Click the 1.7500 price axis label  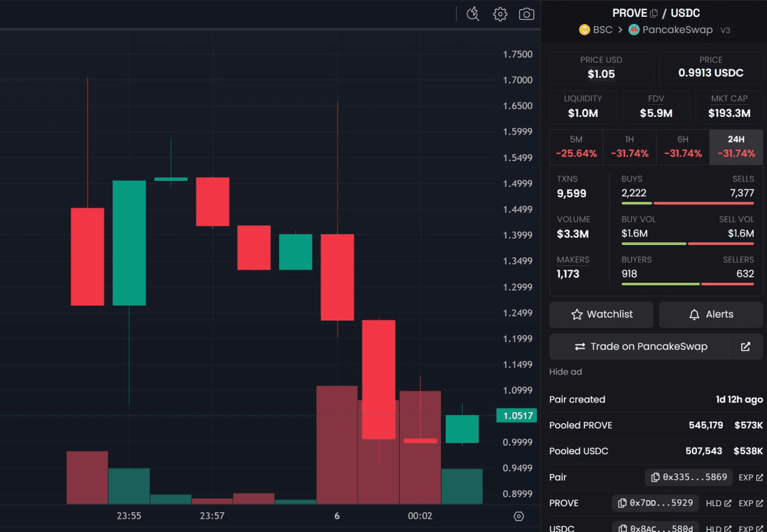tap(517, 55)
